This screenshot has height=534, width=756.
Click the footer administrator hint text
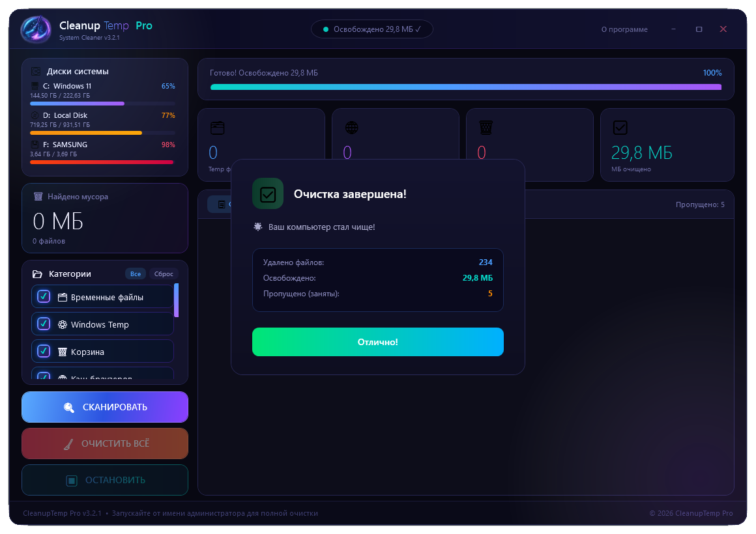pos(215,513)
